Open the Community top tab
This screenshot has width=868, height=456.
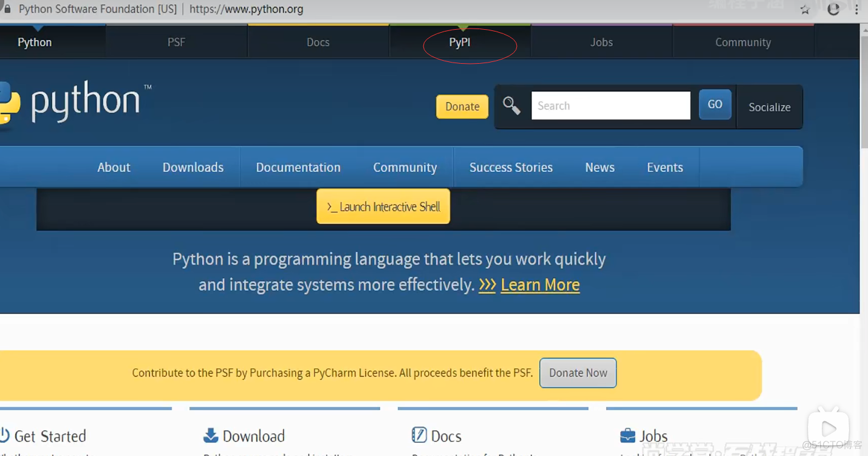click(x=743, y=43)
